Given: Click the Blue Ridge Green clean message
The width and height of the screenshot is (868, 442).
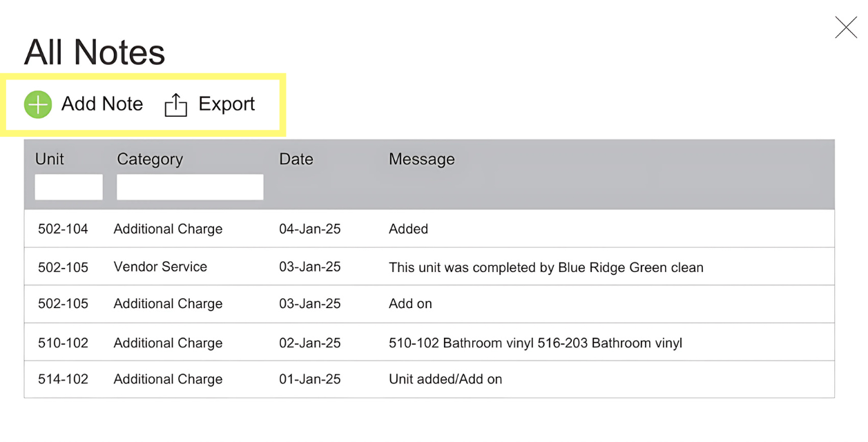Looking at the screenshot, I should coord(546,267).
